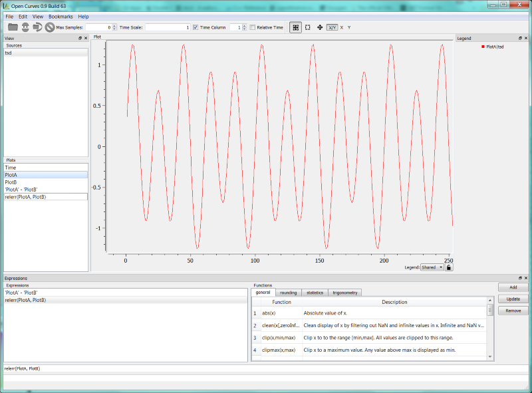Click the Max Samples spinner arrows
This screenshot has height=393, width=532.
[x=114, y=27]
